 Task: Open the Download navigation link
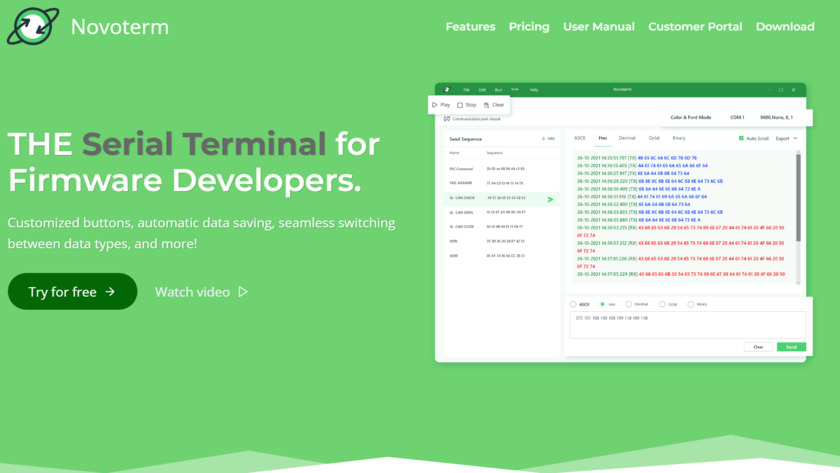pos(785,27)
